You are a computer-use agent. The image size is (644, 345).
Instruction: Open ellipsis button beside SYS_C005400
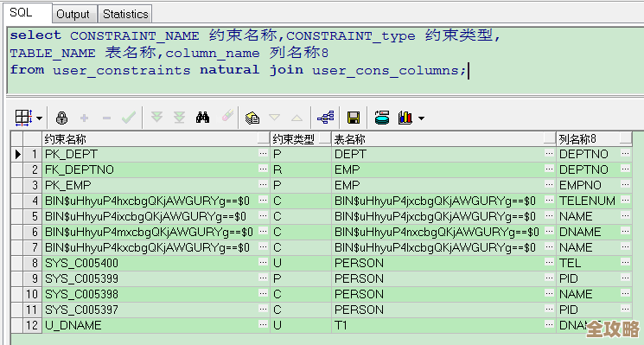point(264,263)
